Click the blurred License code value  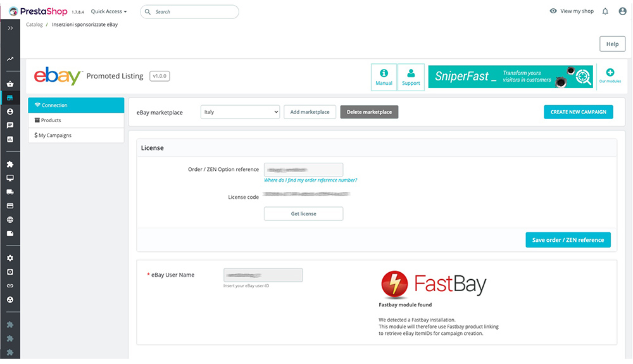click(306, 194)
